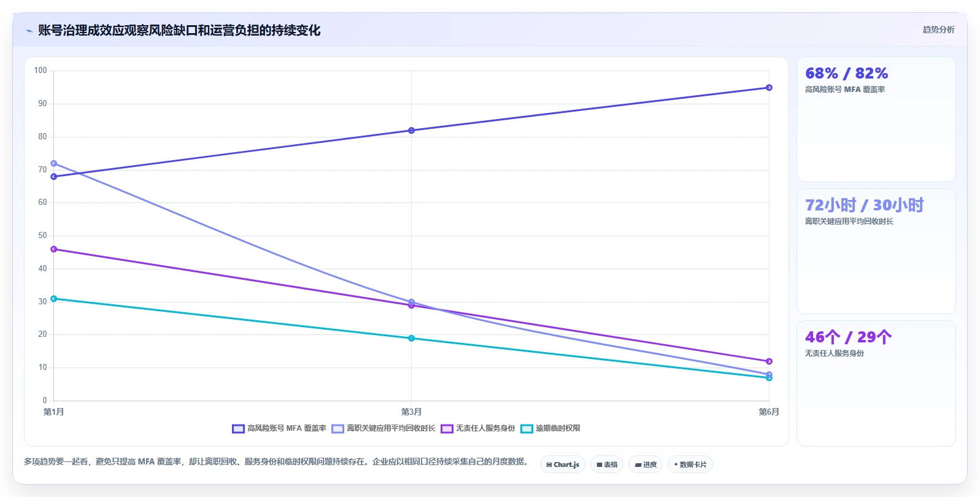The image size is (980, 497).
Task: Click the 46个 / 29个 metric card
Action: tap(876, 383)
